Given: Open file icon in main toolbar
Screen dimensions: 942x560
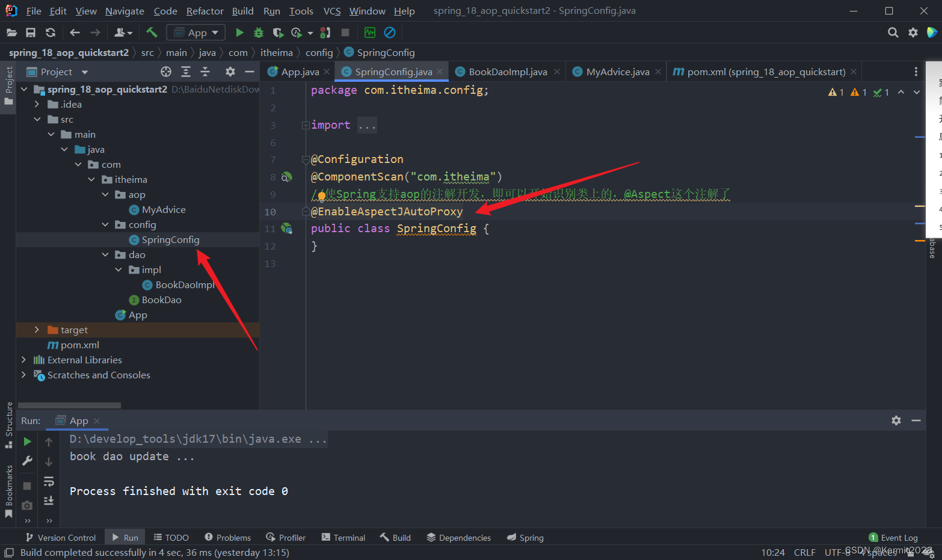Looking at the screenshot, I should point(11,32).
